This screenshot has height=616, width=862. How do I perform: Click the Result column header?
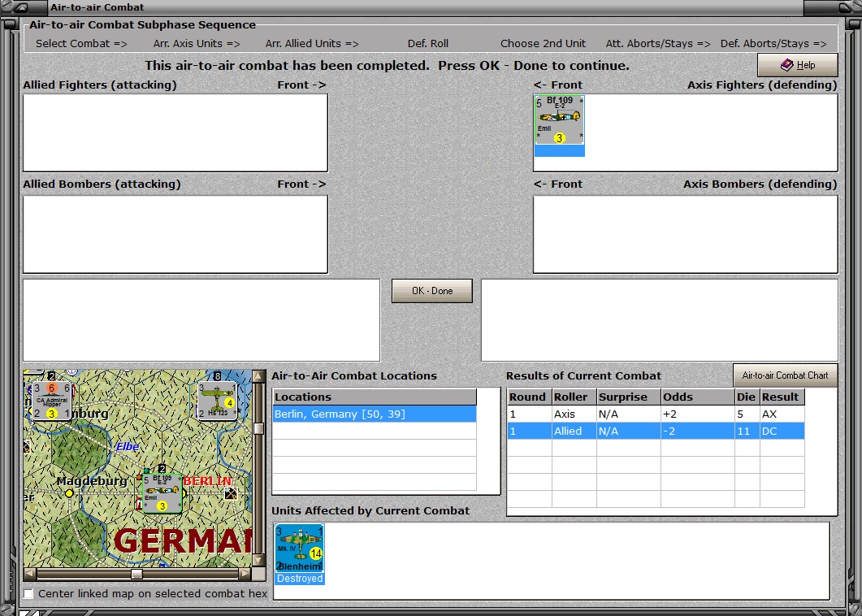click(x=782, y=397)
